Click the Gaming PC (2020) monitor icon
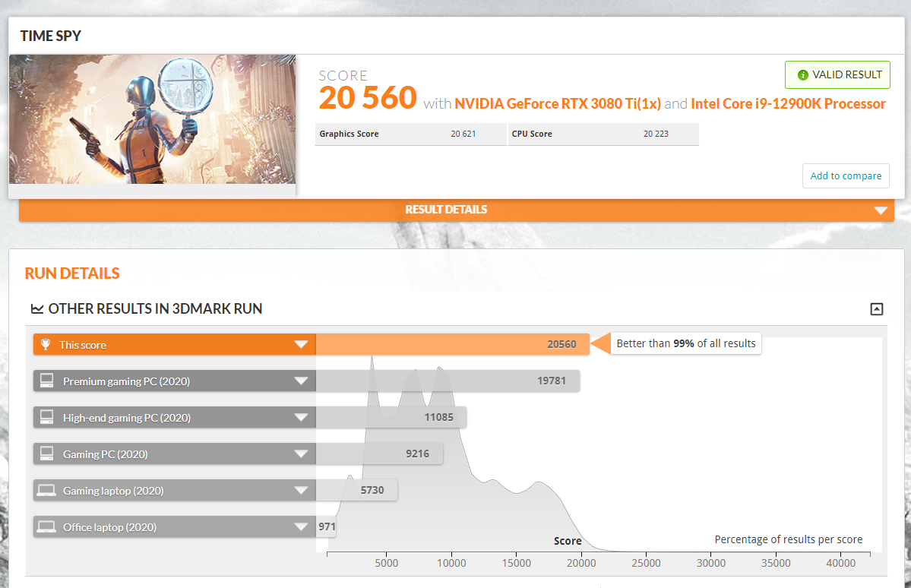 [47, 454]
